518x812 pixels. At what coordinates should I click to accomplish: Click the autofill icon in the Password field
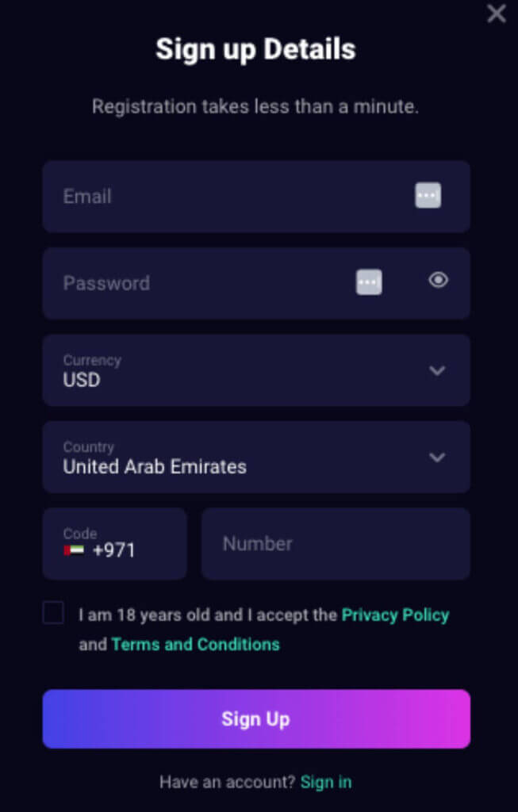[369, 282]
